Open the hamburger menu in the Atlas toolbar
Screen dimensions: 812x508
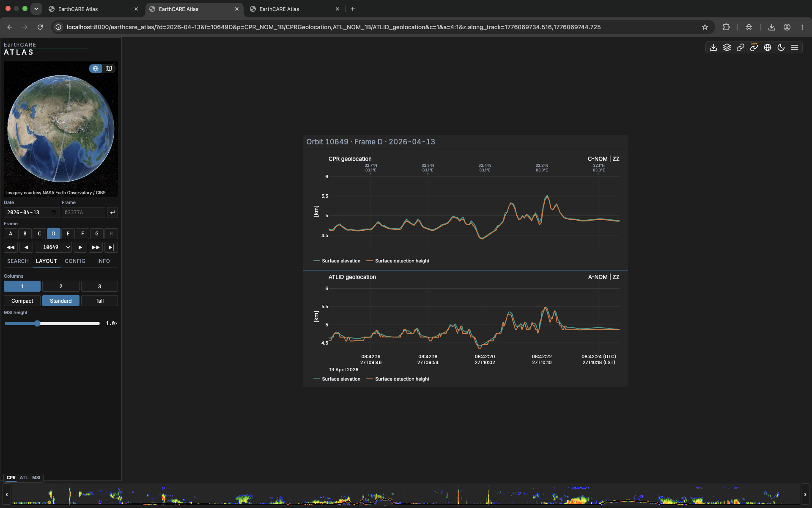point(795,47)
